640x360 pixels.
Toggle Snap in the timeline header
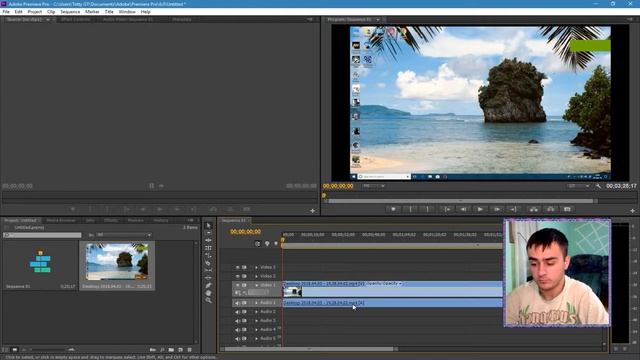point(257,244)
